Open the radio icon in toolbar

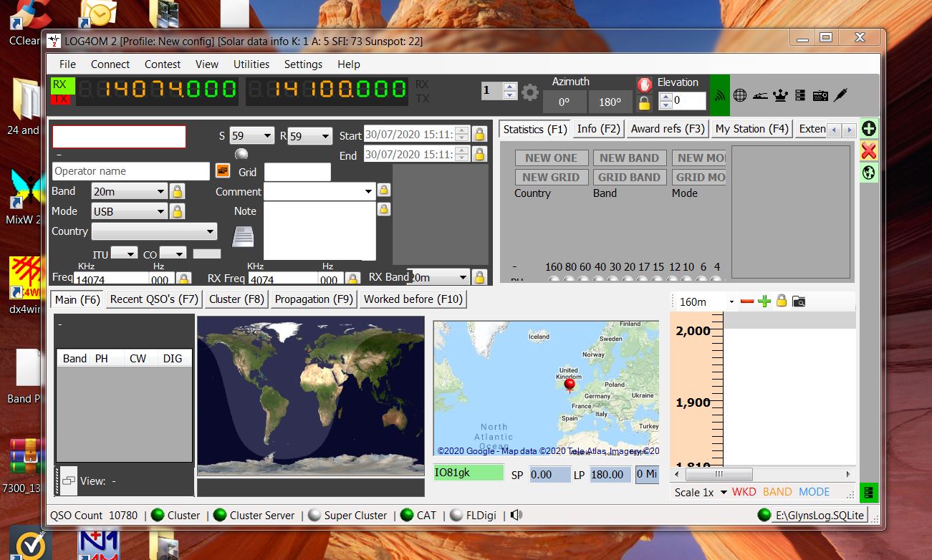coord(820,95)
